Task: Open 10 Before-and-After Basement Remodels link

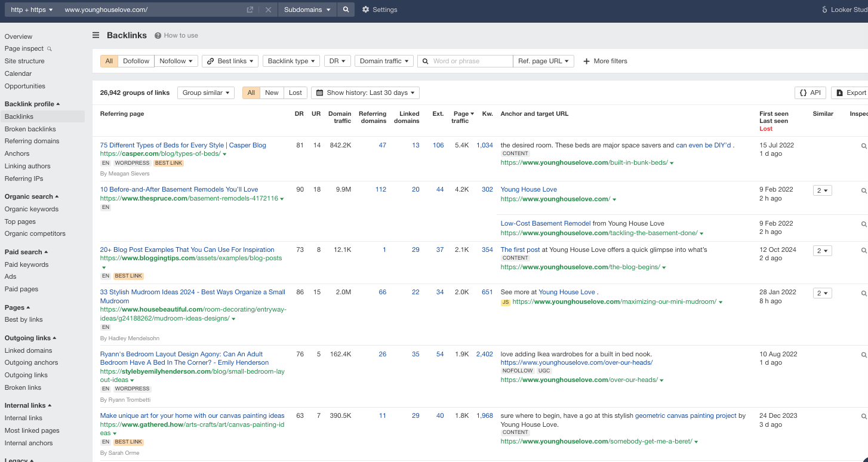Action: pos(179,189)
